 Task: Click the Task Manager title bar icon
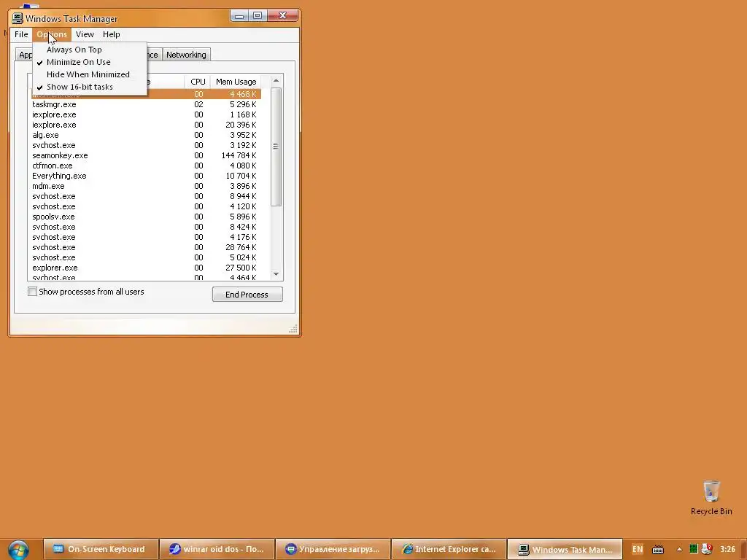(x=18, y=18)
